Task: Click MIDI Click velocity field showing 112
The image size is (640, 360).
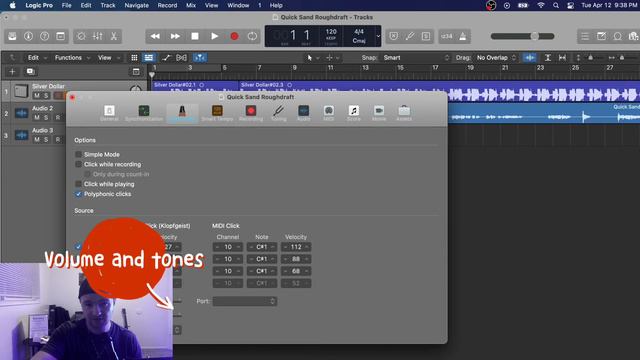Action: [x=296, y=247]
